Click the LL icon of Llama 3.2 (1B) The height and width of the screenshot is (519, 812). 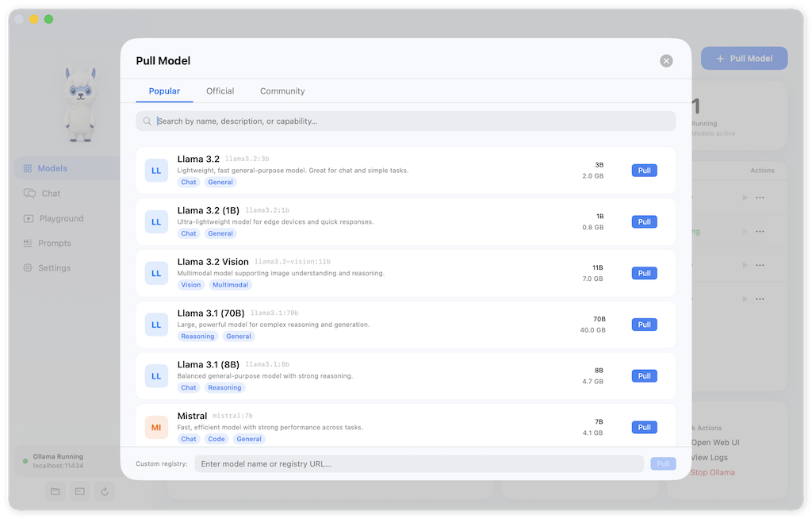(156, 222)
